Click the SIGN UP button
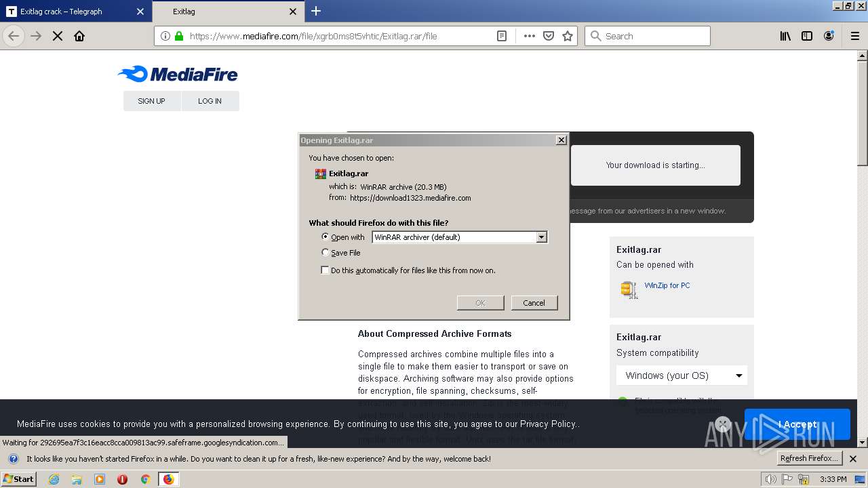 151,101
